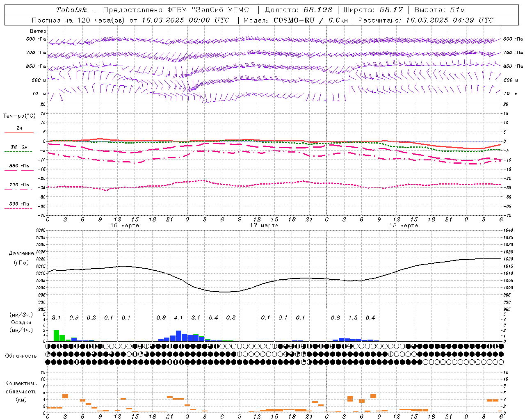
Task: Click the "Осадки" precipitation label
Action: click(21, 323)
